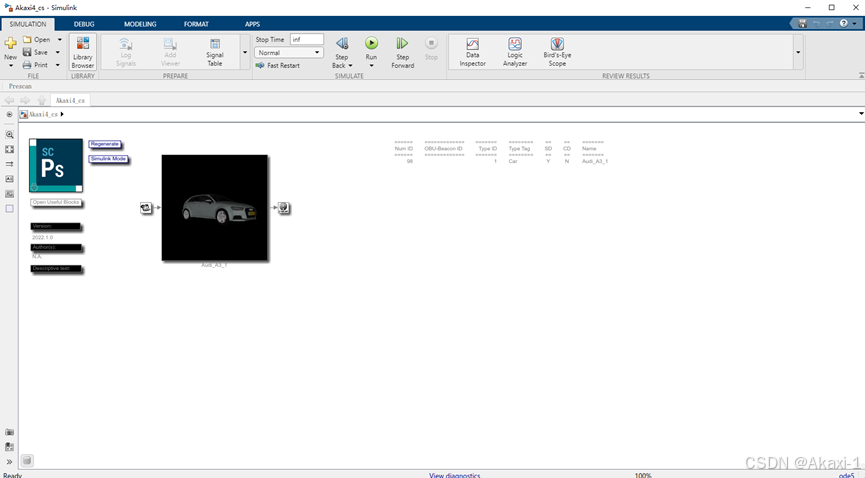865x478 pixels.
Task: Open the Library Browser
Action: pyautogui.click(x=83, y=52)
